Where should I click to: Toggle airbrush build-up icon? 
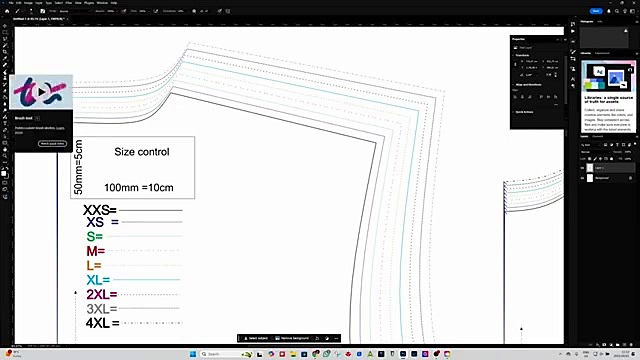click(x=156, y=11)
